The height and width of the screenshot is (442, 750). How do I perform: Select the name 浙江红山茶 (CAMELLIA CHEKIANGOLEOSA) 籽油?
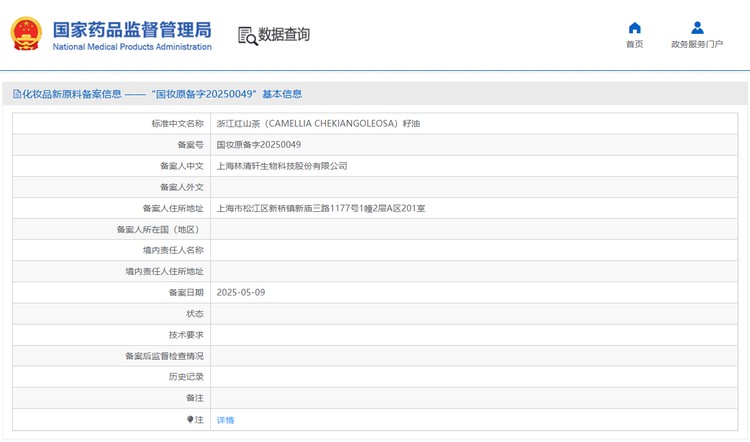coord(318,123)
